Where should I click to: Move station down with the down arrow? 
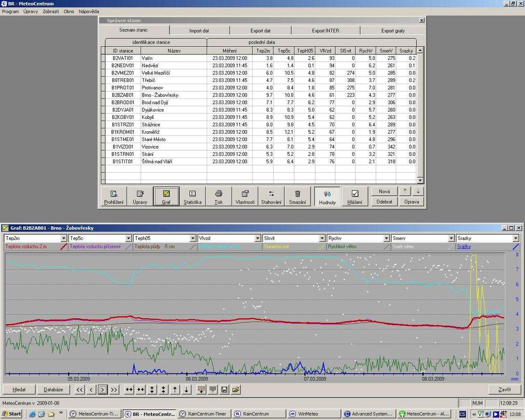418,191
